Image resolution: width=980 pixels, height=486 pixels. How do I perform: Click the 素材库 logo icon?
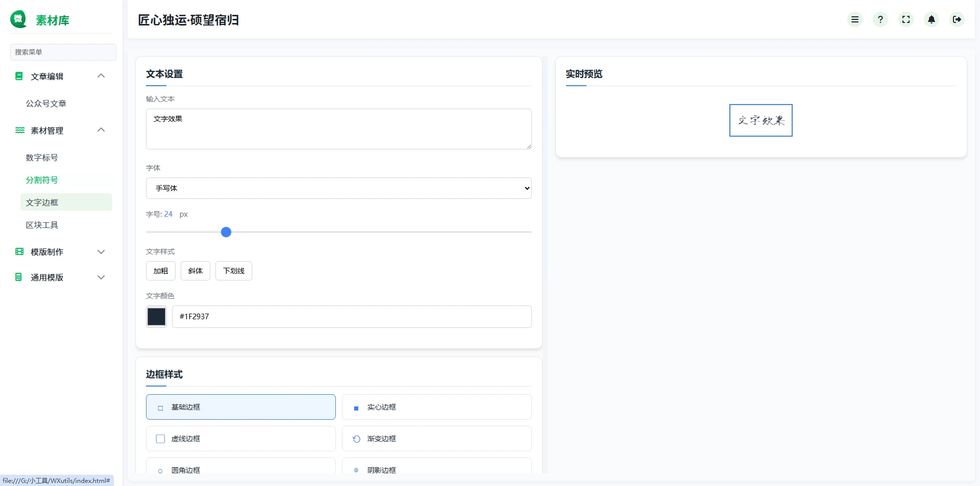coord(19,19)
